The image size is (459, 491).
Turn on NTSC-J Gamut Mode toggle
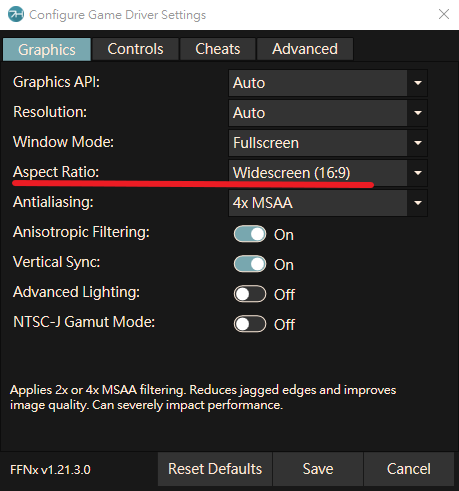250,324
